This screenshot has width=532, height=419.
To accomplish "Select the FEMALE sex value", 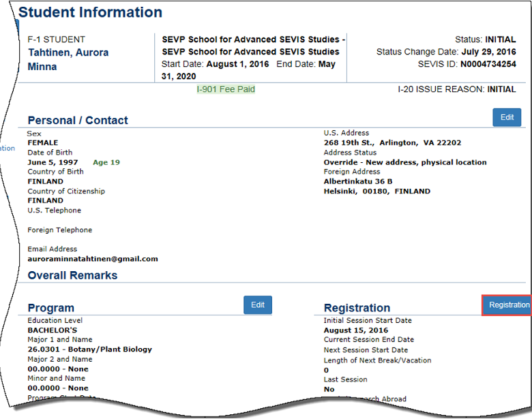I will tap(43, 142).
